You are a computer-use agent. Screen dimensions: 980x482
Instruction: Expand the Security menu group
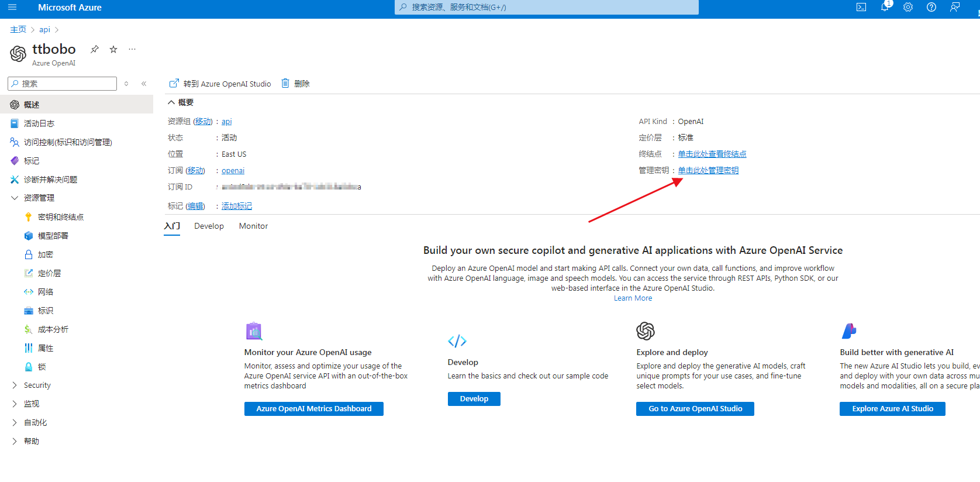pos(15,385)
